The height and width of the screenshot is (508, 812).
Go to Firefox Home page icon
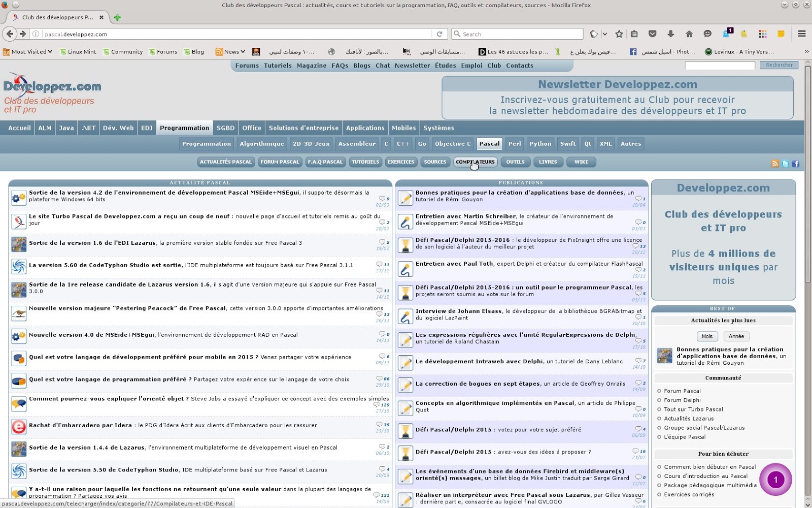[689, 34]
